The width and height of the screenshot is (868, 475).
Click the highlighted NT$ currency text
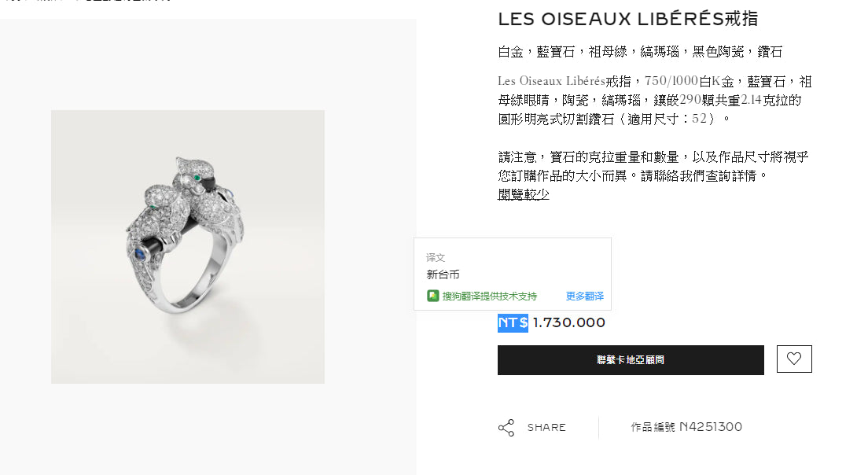point(513,322)
